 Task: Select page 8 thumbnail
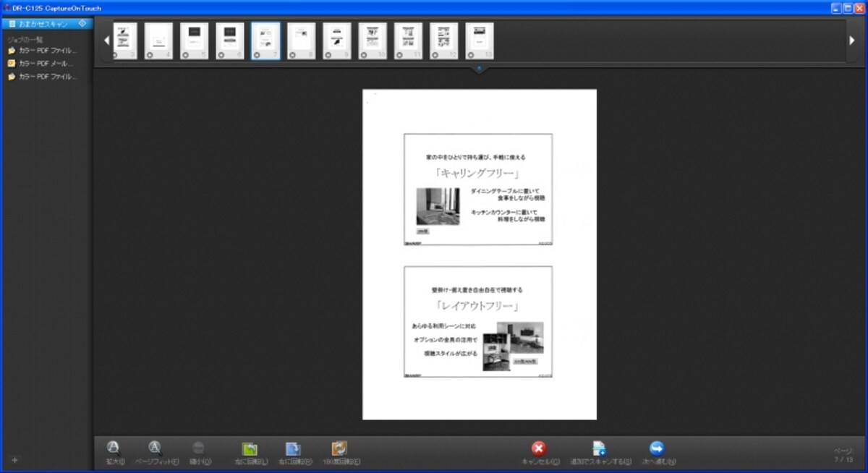(x=302, y=41)
